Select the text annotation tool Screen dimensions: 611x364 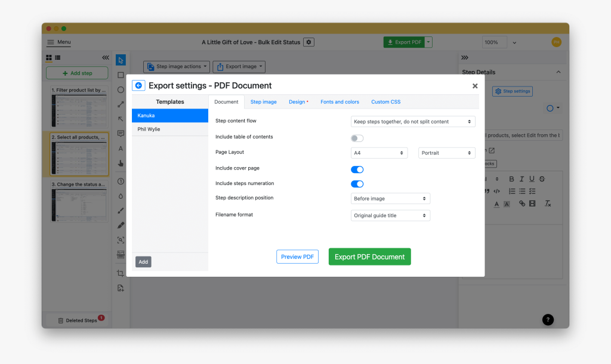[121, 149]
